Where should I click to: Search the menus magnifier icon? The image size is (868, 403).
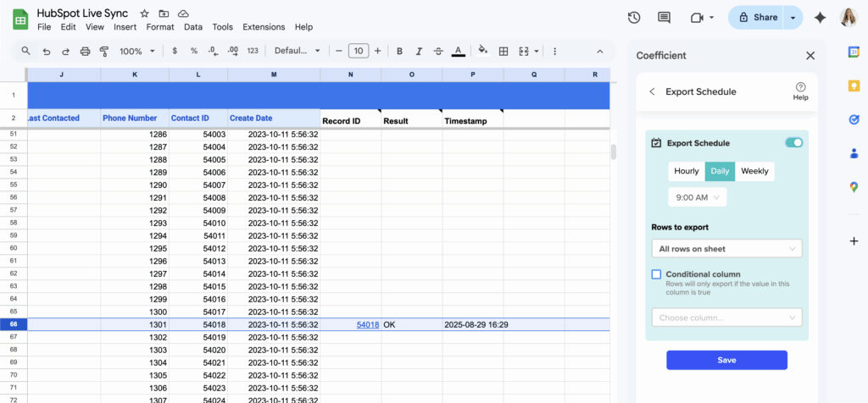[25, 51]
